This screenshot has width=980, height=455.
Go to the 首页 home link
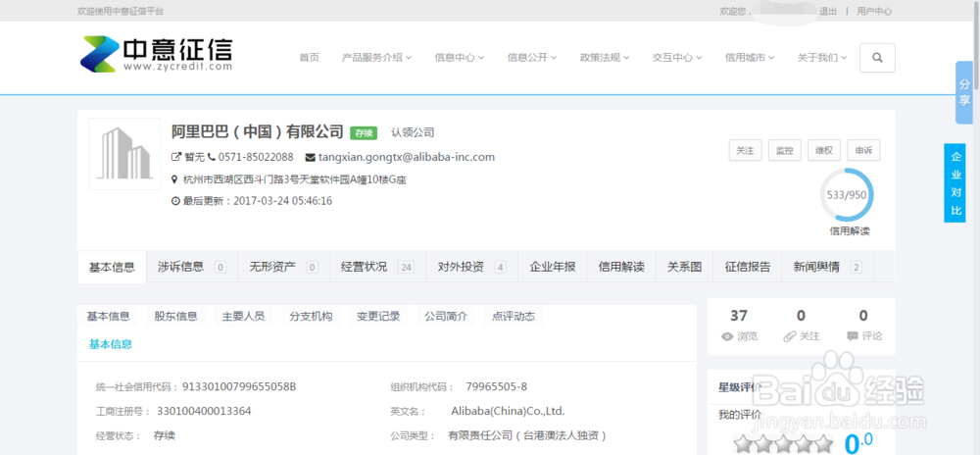[310, 58]
